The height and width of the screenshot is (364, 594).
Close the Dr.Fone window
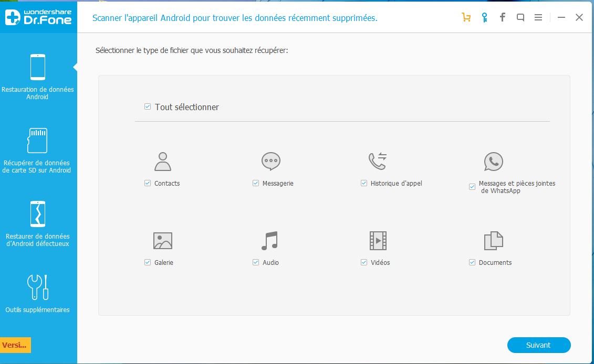tap(579, 17)
